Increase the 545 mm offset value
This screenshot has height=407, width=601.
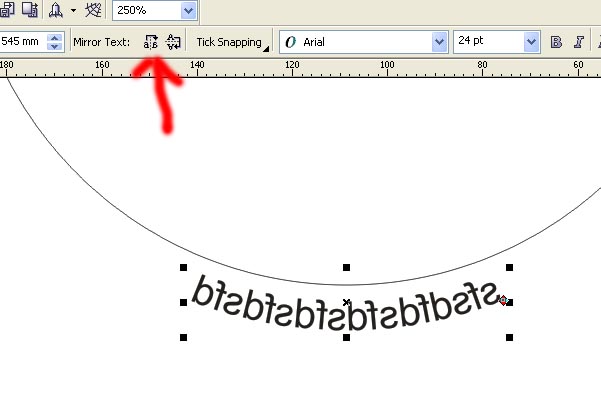click(54, 38)
